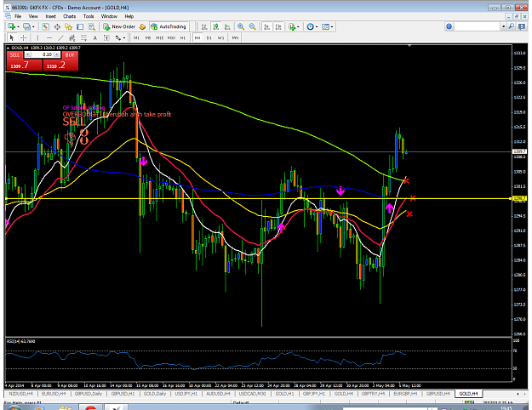532x410 pixels.
Task: Select the Fibonacci Retracement tool
Action: [x=83, y=37]
